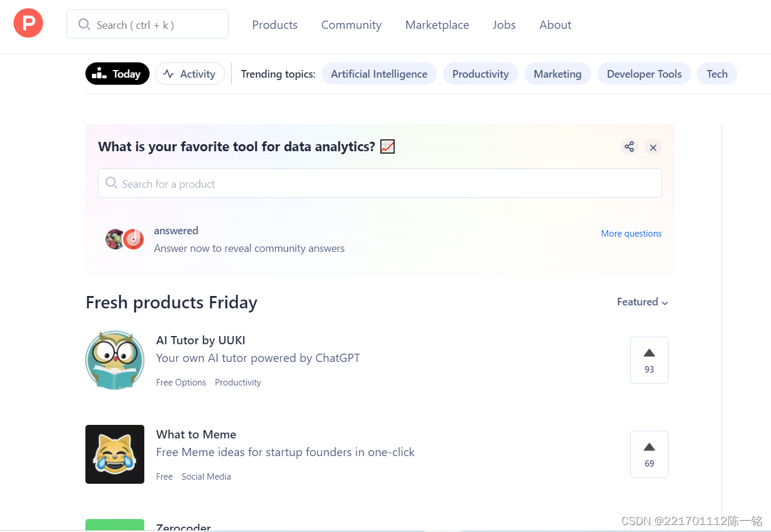This screenshot has height=532, width=771.
Task: Open the What to Meme cat thumbnail
Action: [x=115, y=454]
